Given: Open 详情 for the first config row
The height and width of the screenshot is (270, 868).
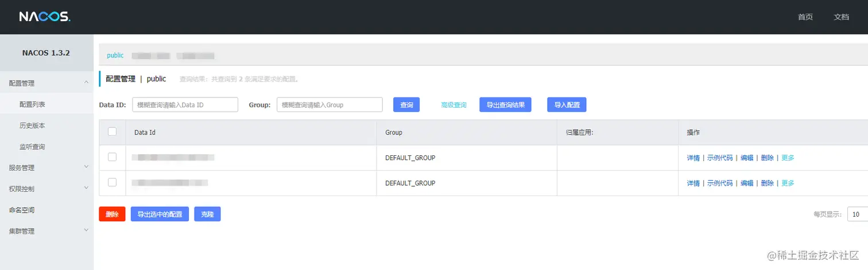Looking at the screenshot, I should click(693, 158).
